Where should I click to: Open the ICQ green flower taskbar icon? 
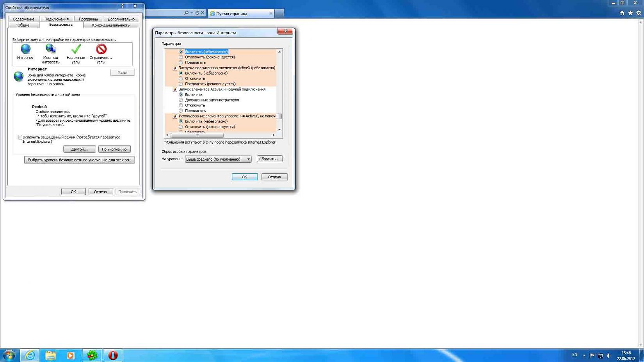92,355
